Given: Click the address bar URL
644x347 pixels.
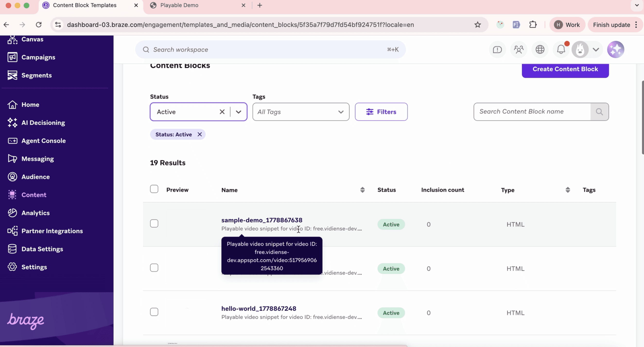Looking at the screenshot, I should tap(241, 25).
